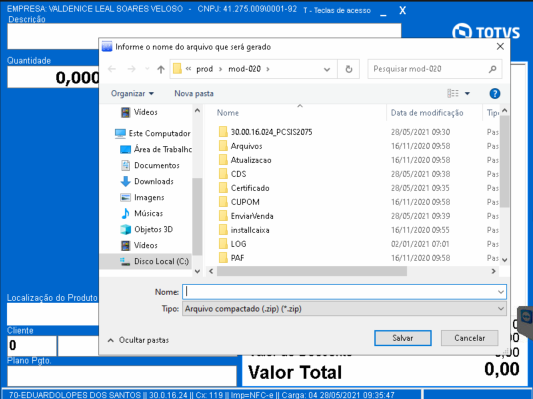Click the Documentos page icon

[x=125, y=165]
